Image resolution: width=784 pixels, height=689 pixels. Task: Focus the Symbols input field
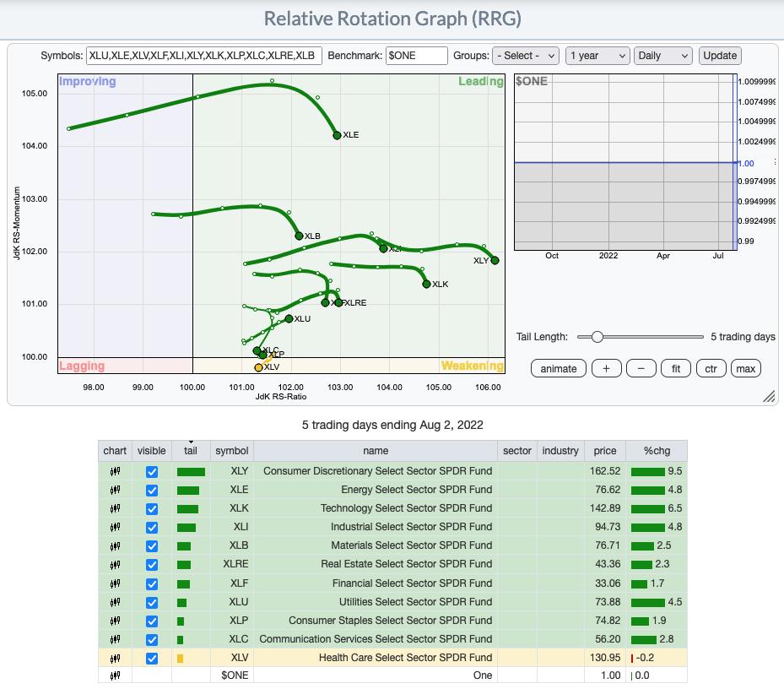point(204,56)
